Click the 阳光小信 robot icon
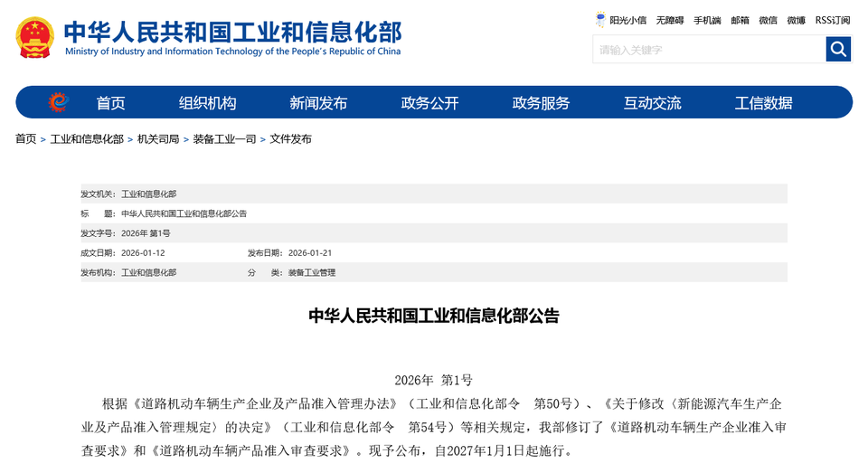The height and width of the screenshot is (473, 868). point(600,20)
